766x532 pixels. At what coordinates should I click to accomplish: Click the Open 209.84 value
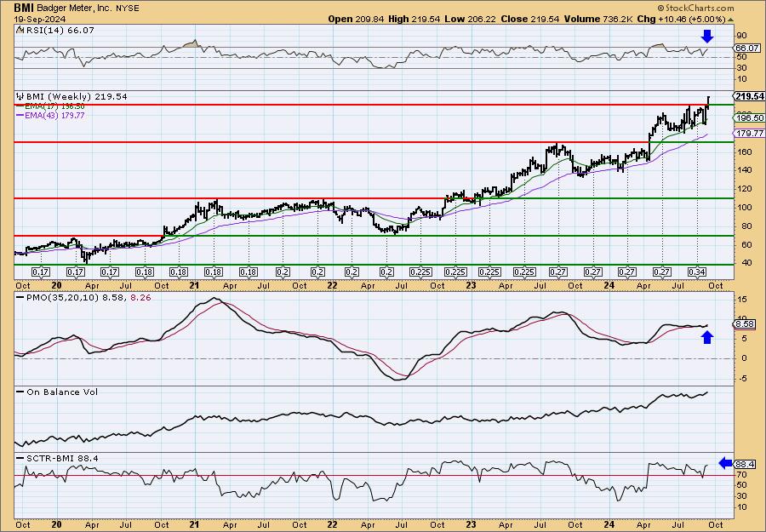(x=356, y=19)
